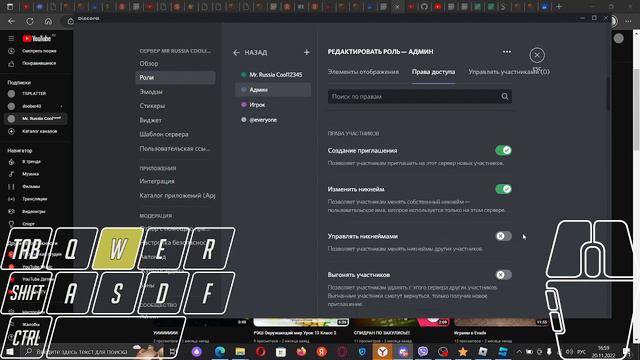This screenshot has height=360, width=640.
Task: Launch Firefox from the taskbar
Action: [x=301, y=351]
